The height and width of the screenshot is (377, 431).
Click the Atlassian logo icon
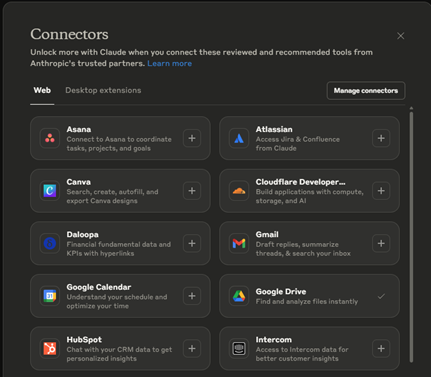[239, 138]
